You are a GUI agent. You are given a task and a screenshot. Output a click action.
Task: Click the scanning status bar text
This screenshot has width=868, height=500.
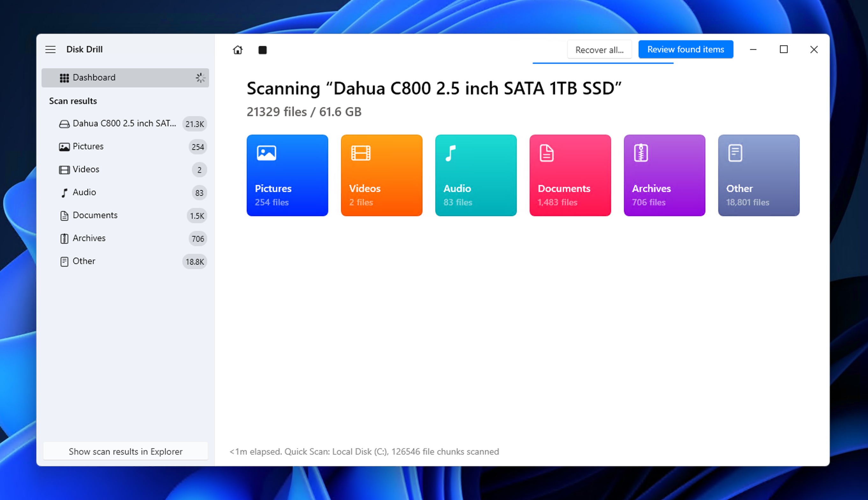coord(364,452)
